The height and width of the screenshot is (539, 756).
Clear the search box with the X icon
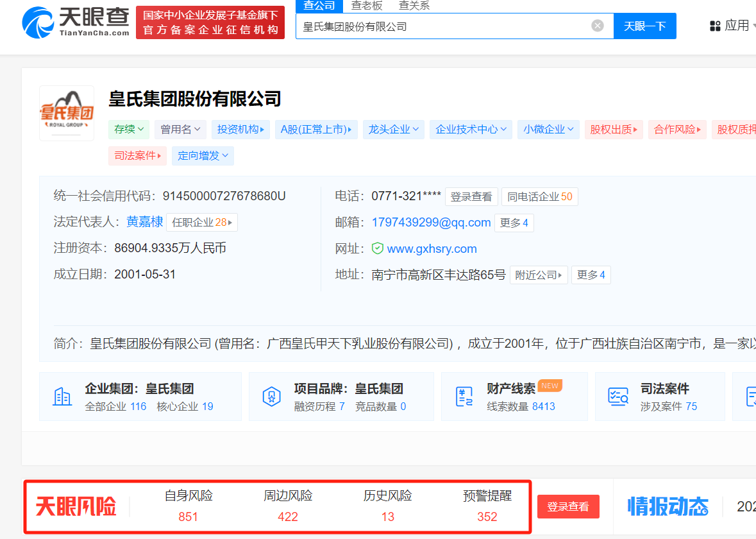point(597,26)
